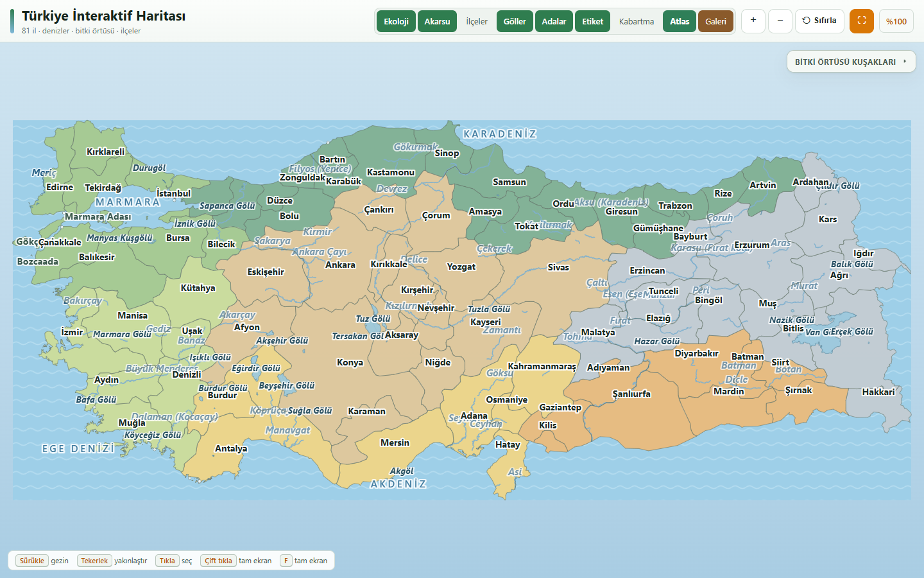The height and width of the screenshot is (578, 924).
Task: Open fullscreen with the orange button
Action: click(x=862, y=21)
